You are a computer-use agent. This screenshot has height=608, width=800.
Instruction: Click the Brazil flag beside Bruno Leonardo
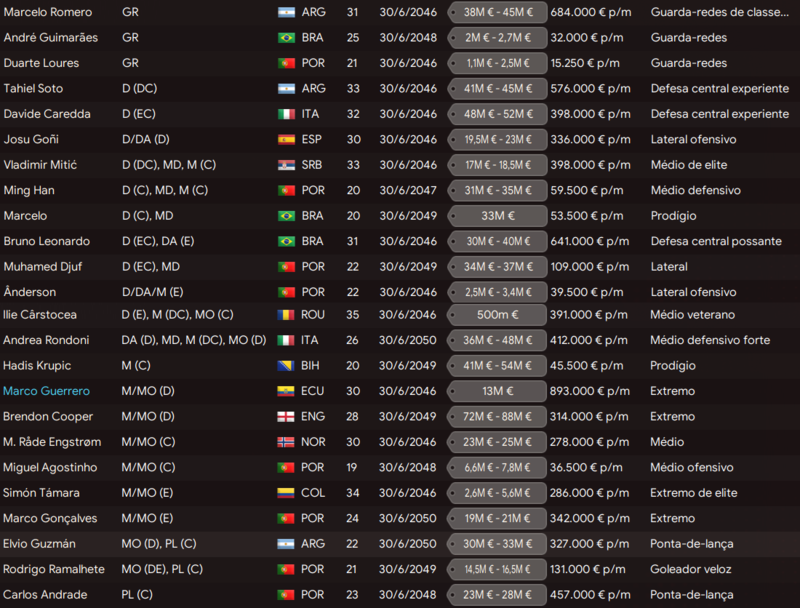(x=286, y=242)
